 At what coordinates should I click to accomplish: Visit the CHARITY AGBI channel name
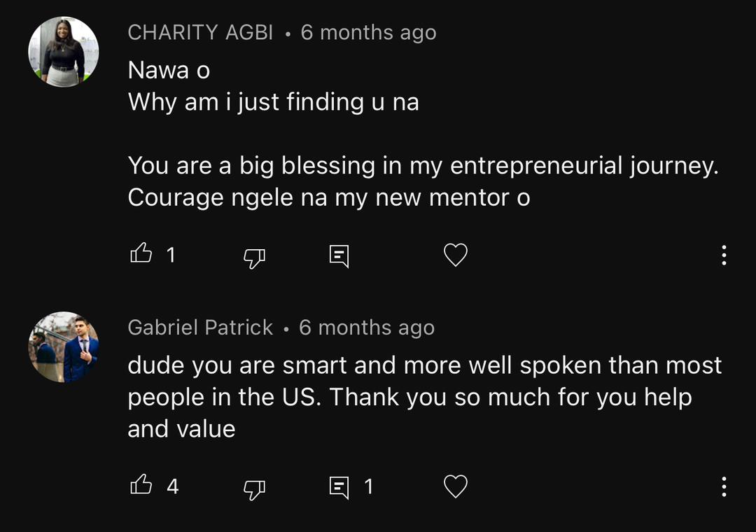point(200,32)
